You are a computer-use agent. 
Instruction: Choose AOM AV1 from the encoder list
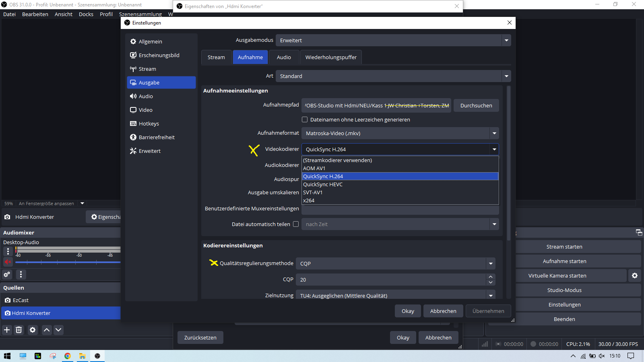tap(400, 168)
